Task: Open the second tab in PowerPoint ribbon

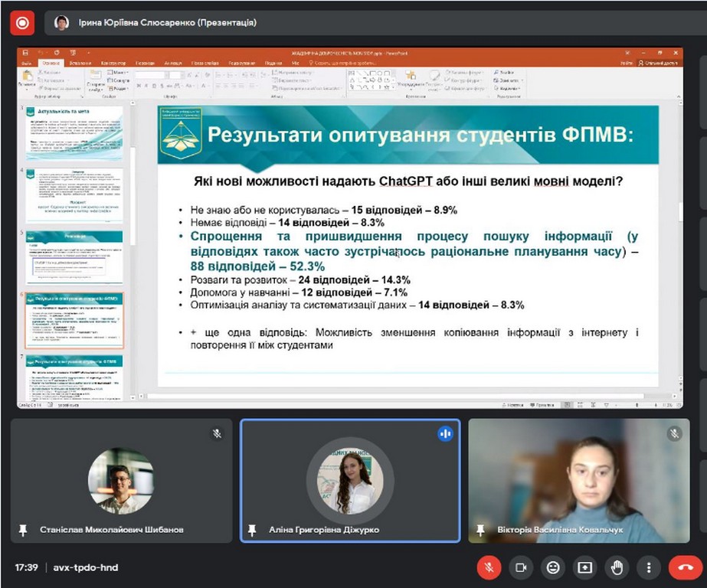Action: click(x=52, y=63)
